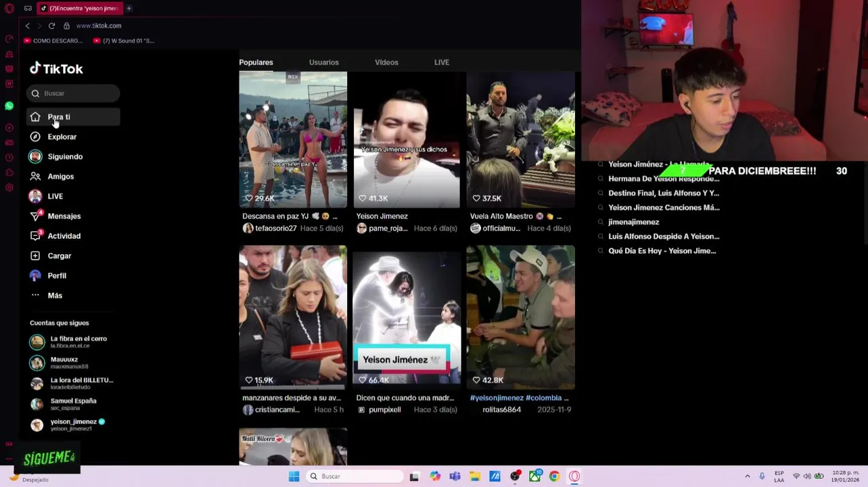Image resolution: width=868 pixels, height=487 pixels.
Task: Open the #yeisonjimenez #colombia video thumbnail
Action: 520,317
